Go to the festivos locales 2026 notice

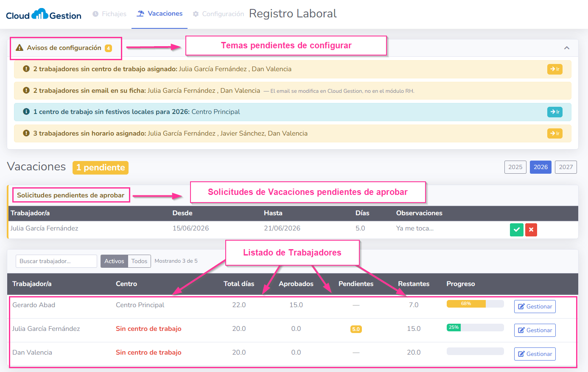click(x=554, y=112)
